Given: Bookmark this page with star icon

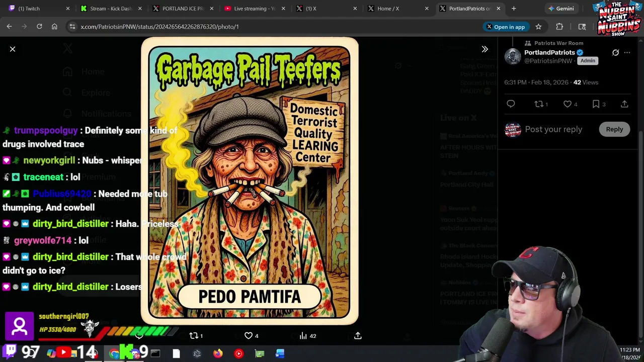Looking at the screenshot, I should pos(538,27).
